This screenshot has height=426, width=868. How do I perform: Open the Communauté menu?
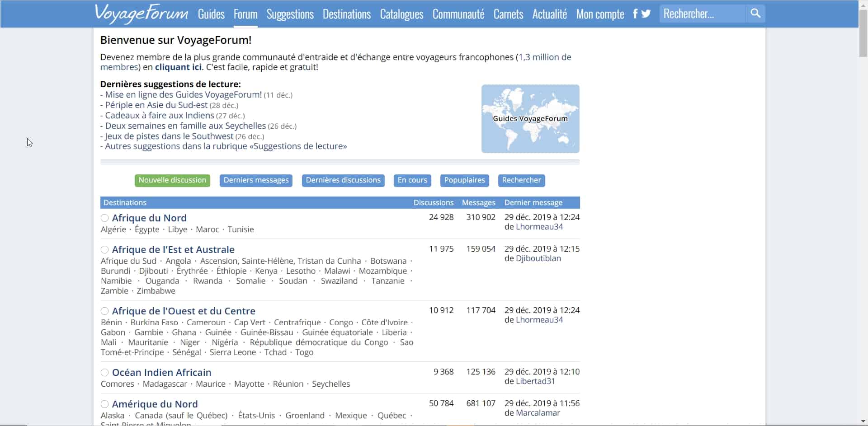tap(458, 14)
